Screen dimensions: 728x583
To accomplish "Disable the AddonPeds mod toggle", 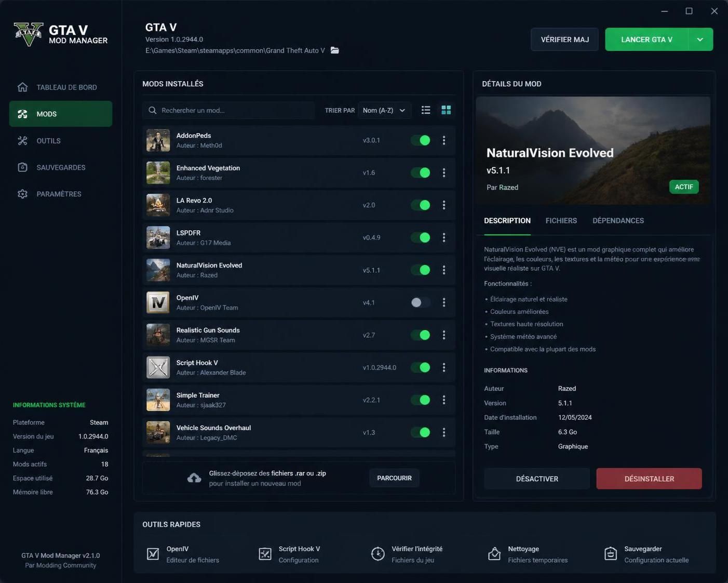I will tap(421, 140).
